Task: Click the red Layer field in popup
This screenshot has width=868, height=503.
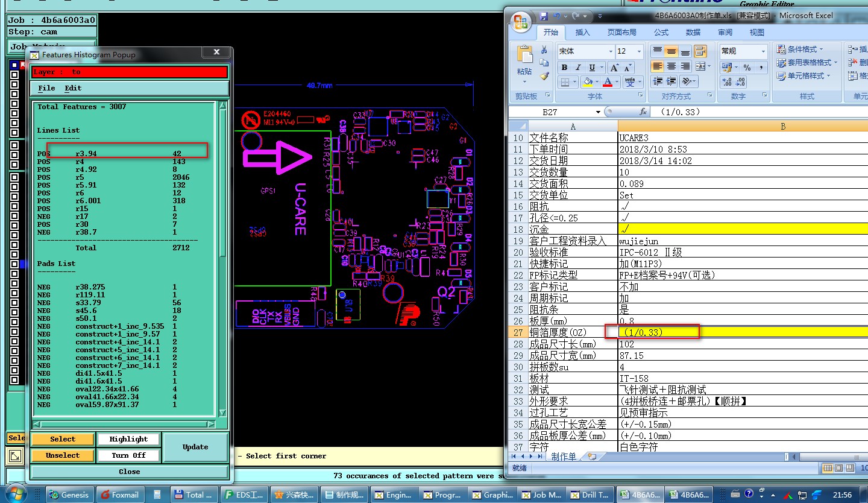Action: 129,72
